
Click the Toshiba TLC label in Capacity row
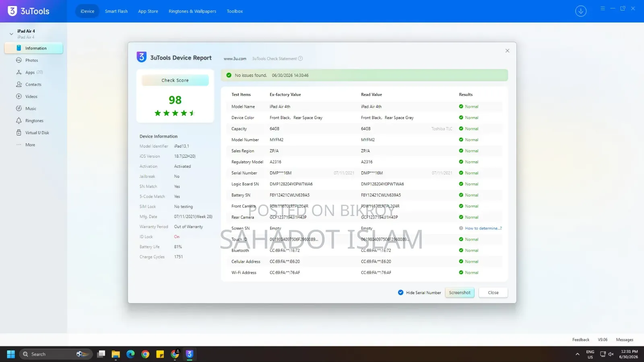(x=442, y=129)
